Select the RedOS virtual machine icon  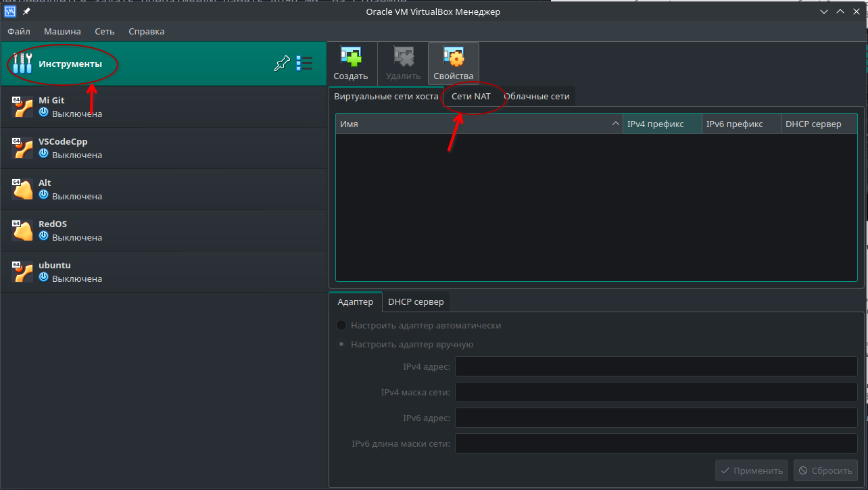point(22,230)
